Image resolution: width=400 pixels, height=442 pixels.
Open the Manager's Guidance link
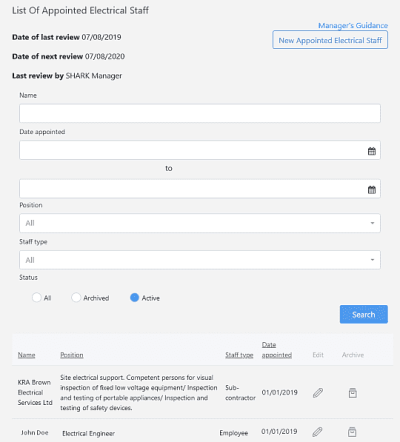[353, 25]
